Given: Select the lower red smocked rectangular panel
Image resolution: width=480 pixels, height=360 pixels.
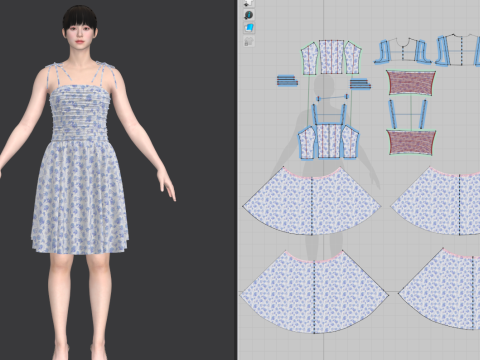Looking at the screenshot, I should (412, 143).
